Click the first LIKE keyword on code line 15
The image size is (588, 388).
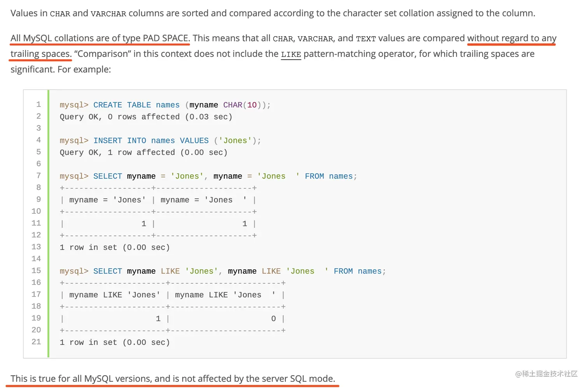(x=170, y=271)
